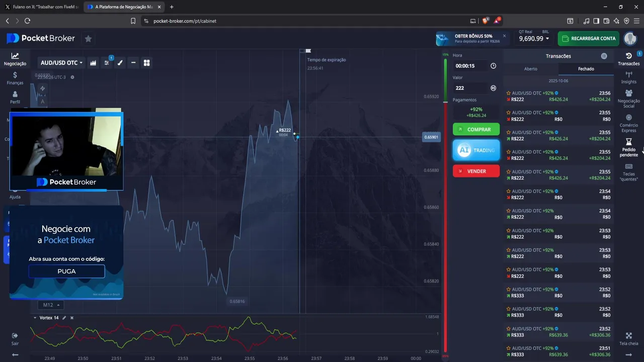The height and width of the screenshot is (362, 644).
Task: Open the Transações history sidebar icon
Action: pyautogui.click(x=628, y=58)
